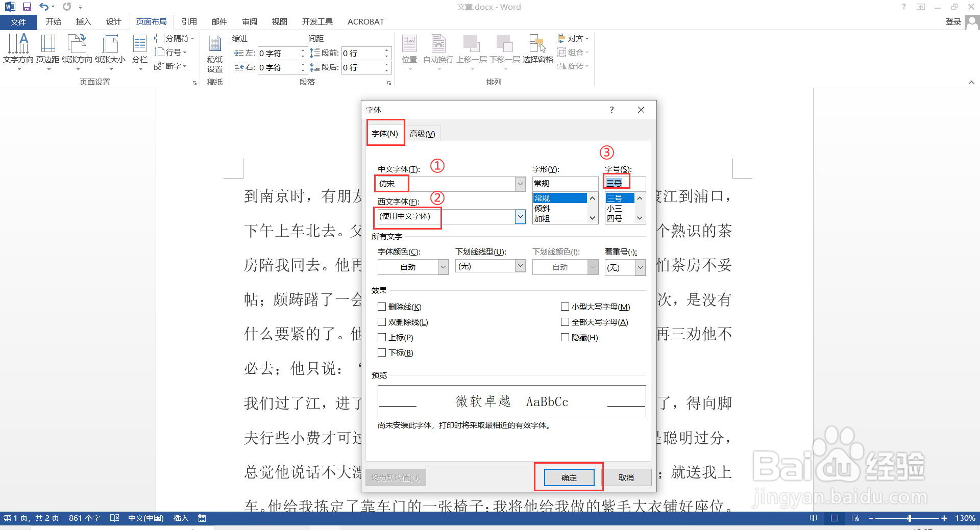The image size is (980, 530).
Task: Click the Help question mark in Font dialog
Action: 611,110
